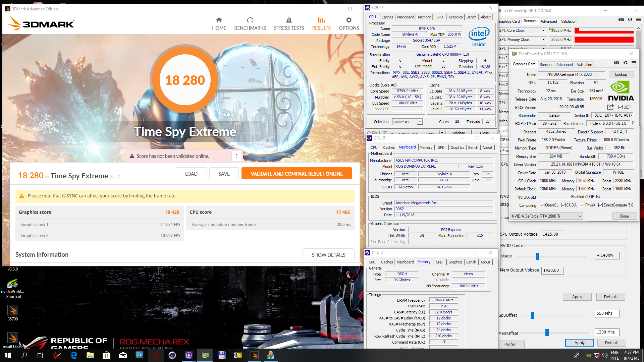The width and height of the screenshot is (644, 362).
Task: Click Lookup button in GPU-Z
Action: [x=621, y=74]
